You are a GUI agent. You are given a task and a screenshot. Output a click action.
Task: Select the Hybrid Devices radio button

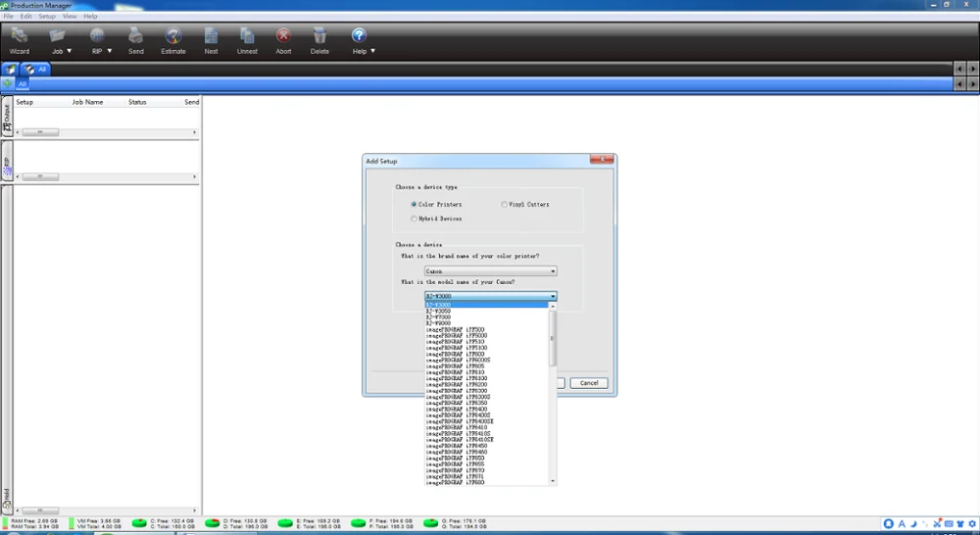414,219
